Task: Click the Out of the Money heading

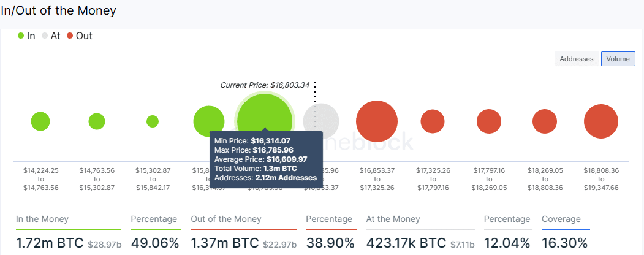Action: pyautogui.click(x=226, y=219)
